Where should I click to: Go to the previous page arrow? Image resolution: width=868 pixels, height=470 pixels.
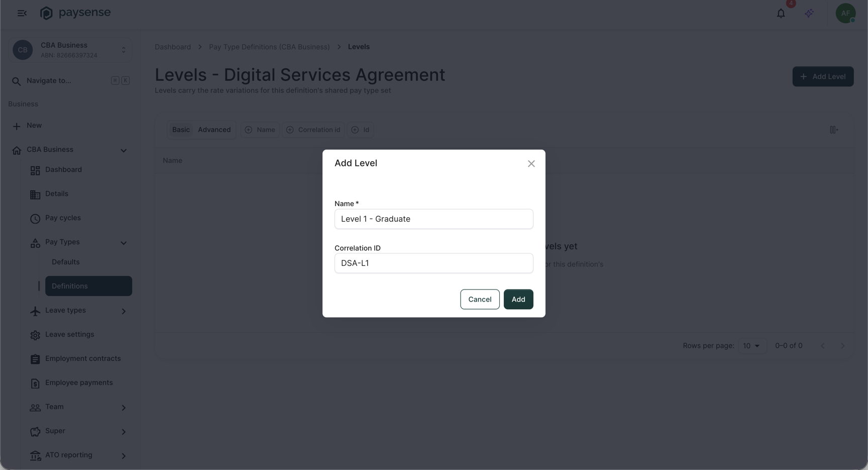click(822, 346)
